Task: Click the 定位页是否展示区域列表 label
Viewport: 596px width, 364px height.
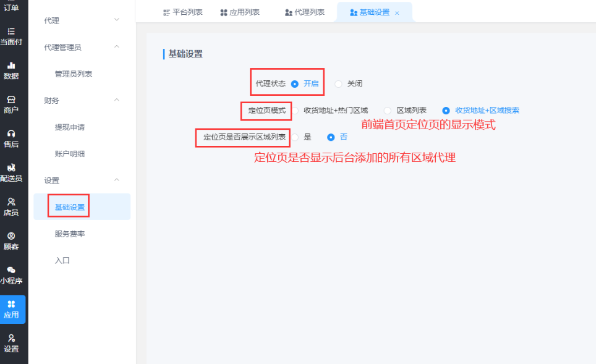Action: pyautogui.click(x=244, y=137)
